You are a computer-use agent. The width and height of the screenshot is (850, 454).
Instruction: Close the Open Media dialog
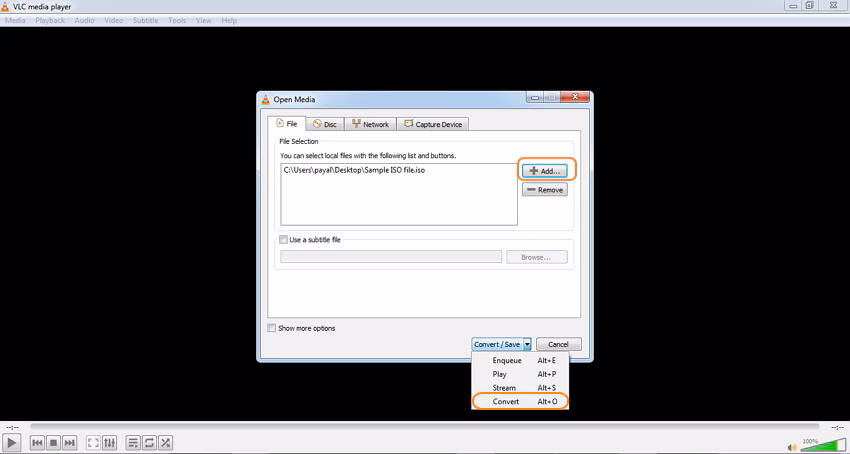pyautogui.click(x=575, y=98)
